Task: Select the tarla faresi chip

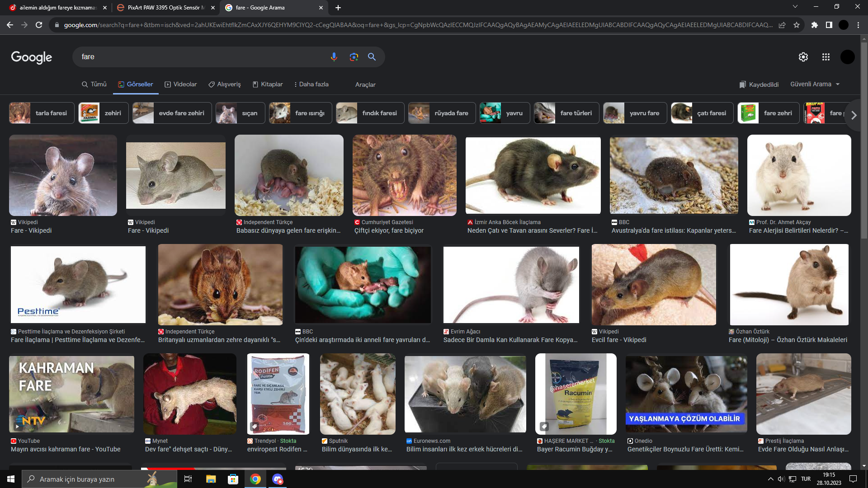Action: pos(42,113)
